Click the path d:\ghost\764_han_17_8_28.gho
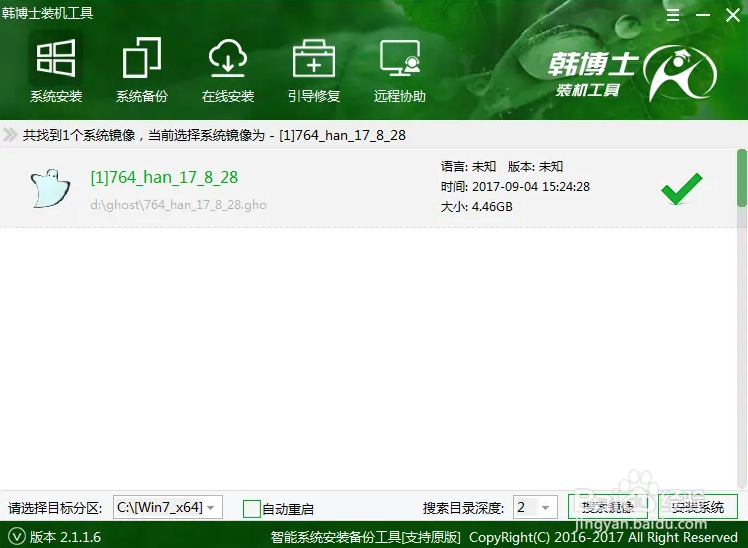Image resolution: width=748 pixels, height=548 pixels. coord(178,205)
